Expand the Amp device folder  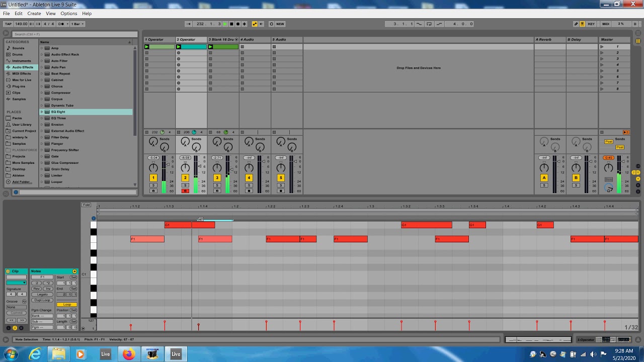(x=42, y=48)
